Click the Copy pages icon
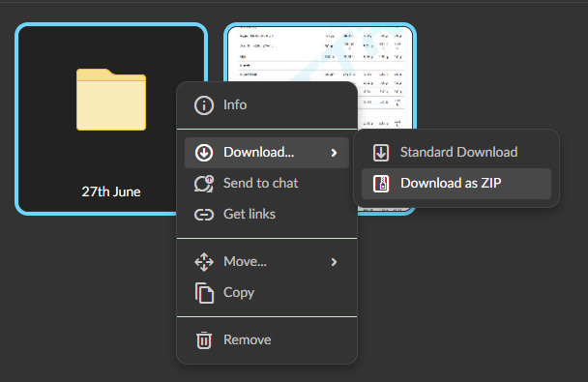The image size is (588, 382). [x=204, y=293]
